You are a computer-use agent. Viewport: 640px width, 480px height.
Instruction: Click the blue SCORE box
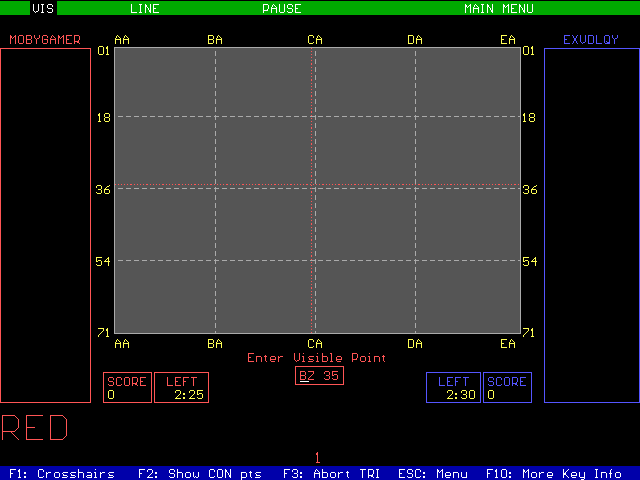[x=507, y=387]
